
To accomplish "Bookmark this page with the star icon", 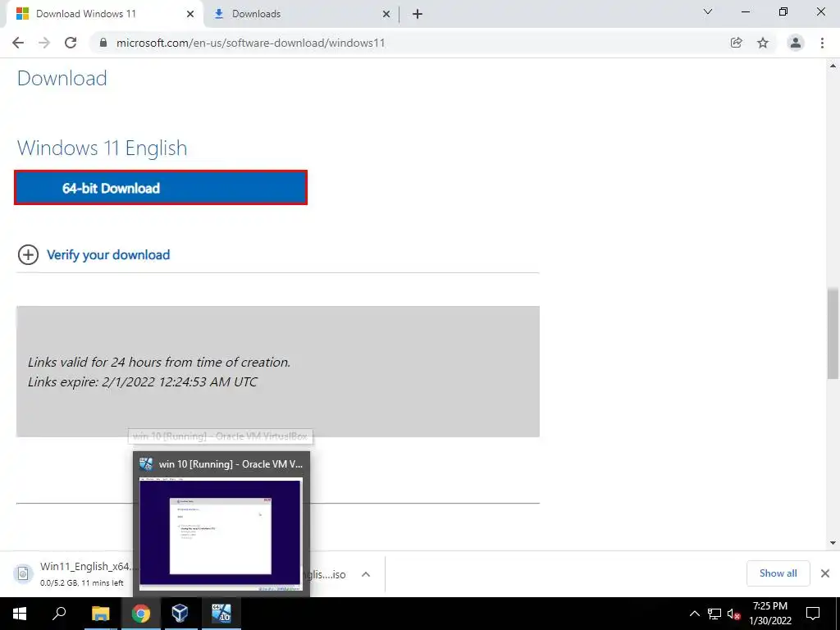I will pos(763,43).
